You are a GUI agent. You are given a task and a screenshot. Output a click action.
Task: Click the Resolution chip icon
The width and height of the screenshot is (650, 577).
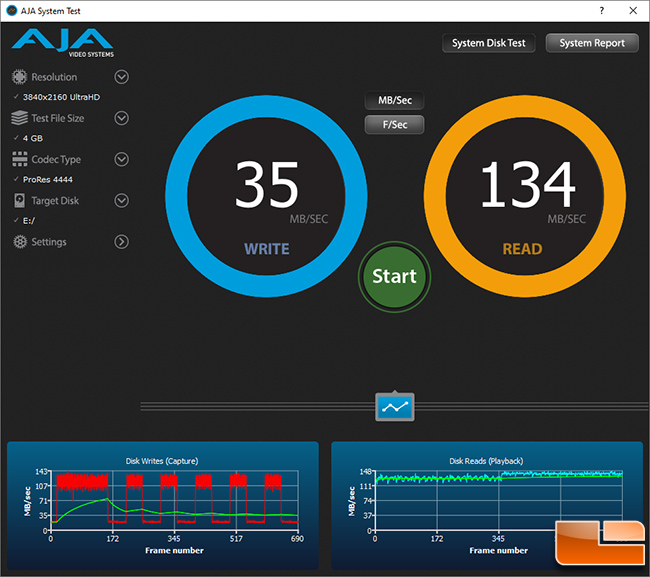[x=19, y=77]
